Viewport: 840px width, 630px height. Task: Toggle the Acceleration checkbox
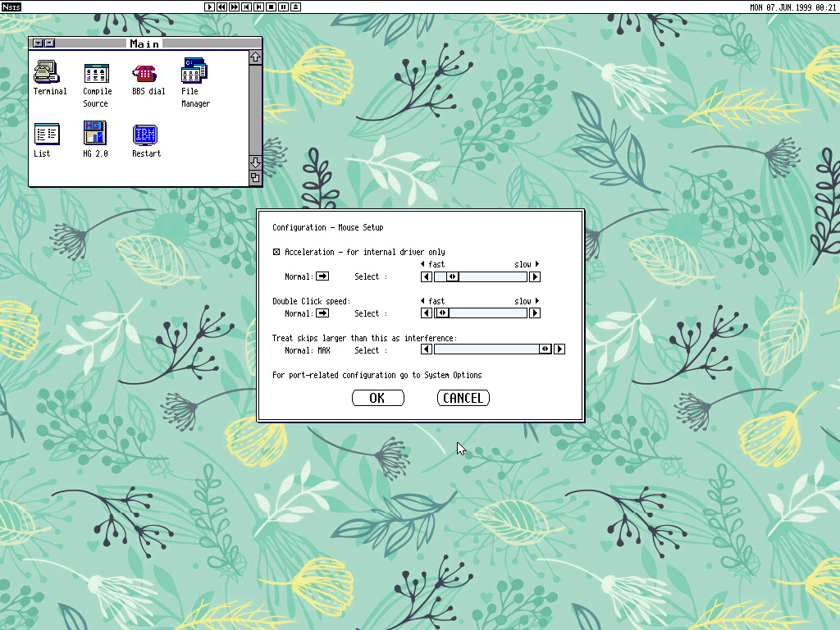[x=276, y=252]
